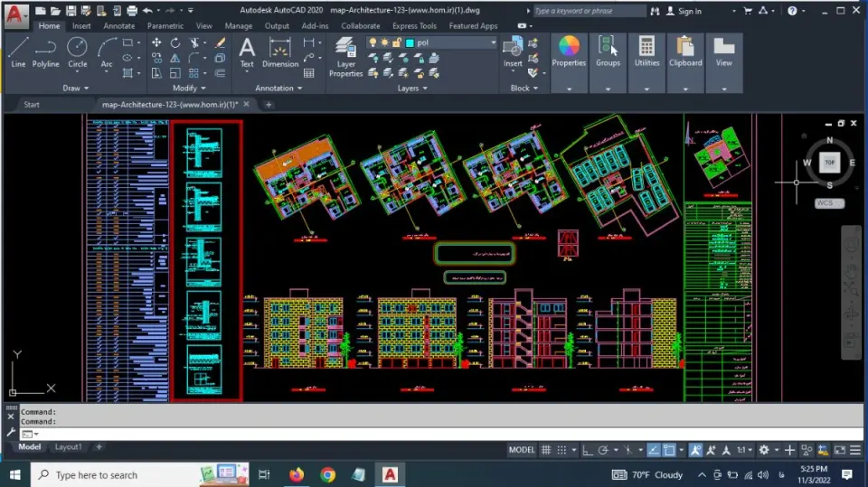The height and width of the screenshot is (487, 868).
Task: Select the Circle tool
Action: (x=77, y=52)
